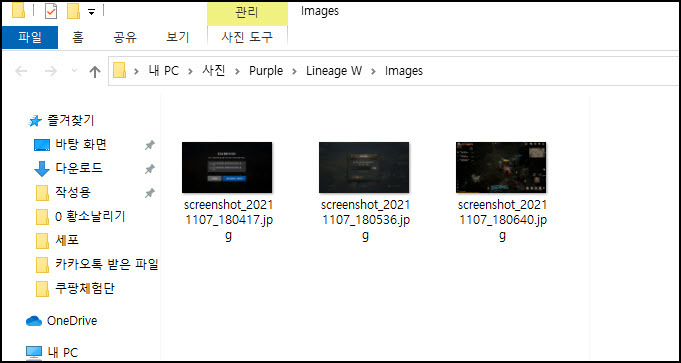Click the Back navigation arrow

click(x=22, y=71)
